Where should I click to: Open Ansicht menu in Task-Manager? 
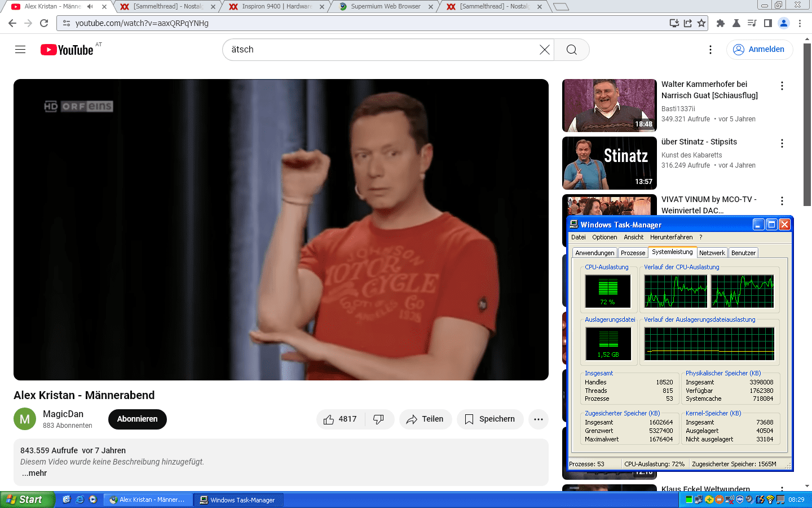coord(634,237)
